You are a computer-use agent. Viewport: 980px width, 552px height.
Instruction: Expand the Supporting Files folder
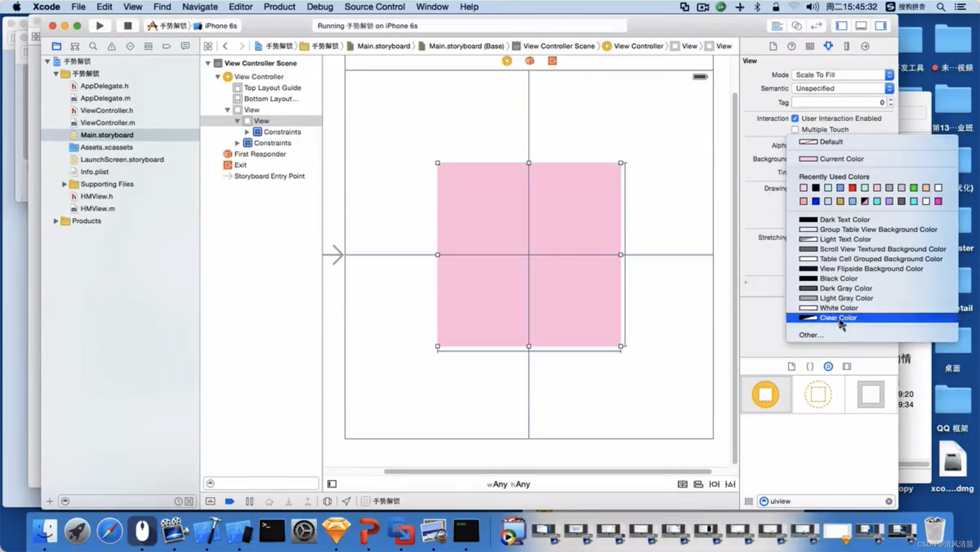pos(64,184)
